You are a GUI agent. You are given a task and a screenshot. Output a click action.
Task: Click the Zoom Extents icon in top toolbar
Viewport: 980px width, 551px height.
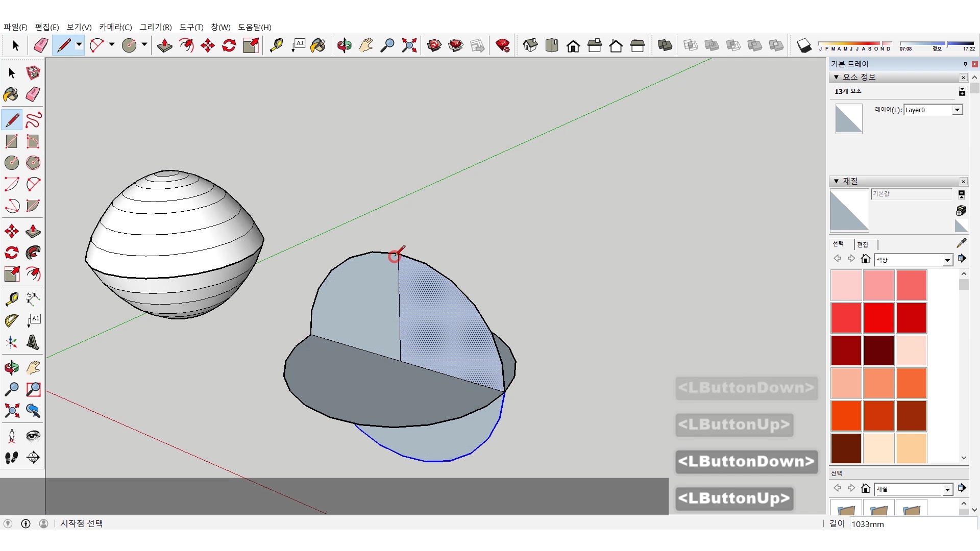(x=409, y=45)
